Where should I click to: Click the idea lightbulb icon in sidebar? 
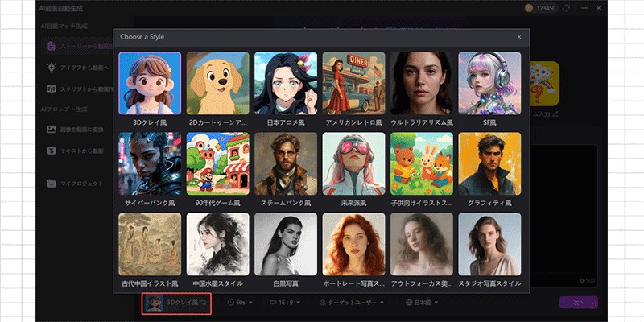pyautogui.click(x=52, y=68)
